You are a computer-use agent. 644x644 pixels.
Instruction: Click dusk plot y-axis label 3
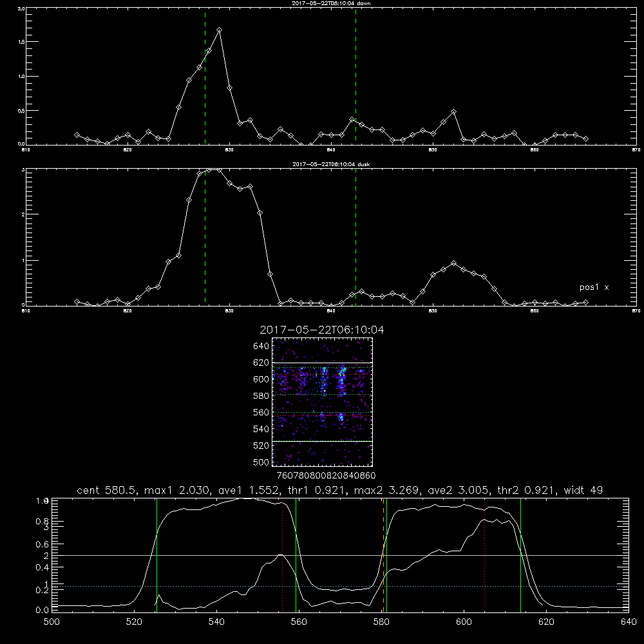(x=23, y=169)
